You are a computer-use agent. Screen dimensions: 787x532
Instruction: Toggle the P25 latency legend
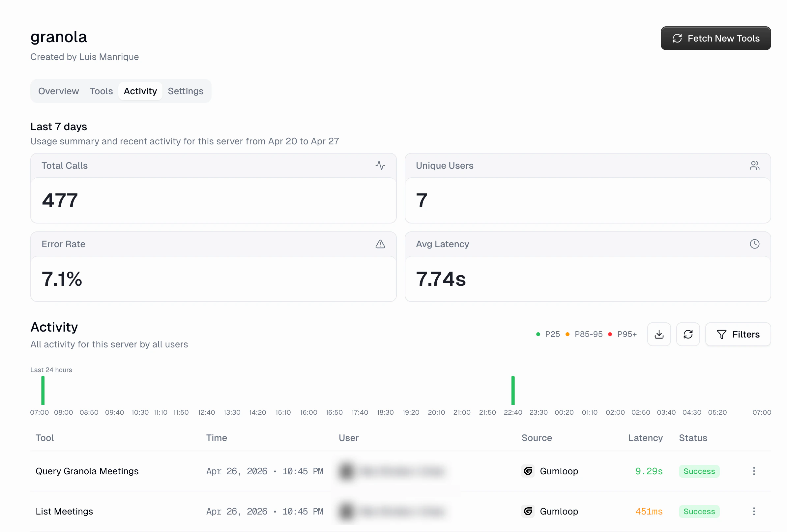(548, 334)
